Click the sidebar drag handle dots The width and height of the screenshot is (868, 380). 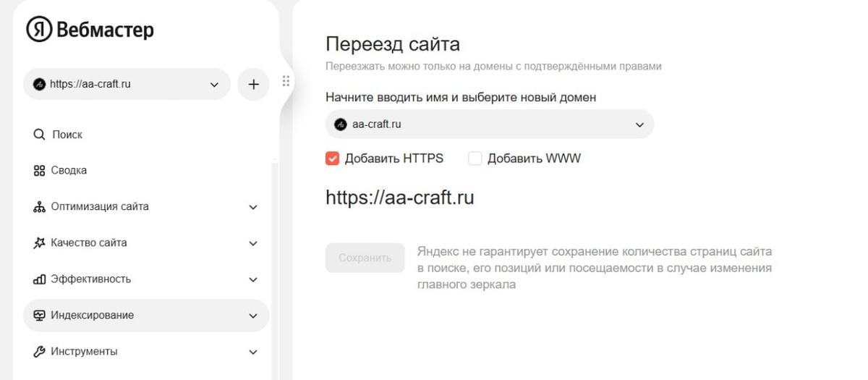coord(286,81)
